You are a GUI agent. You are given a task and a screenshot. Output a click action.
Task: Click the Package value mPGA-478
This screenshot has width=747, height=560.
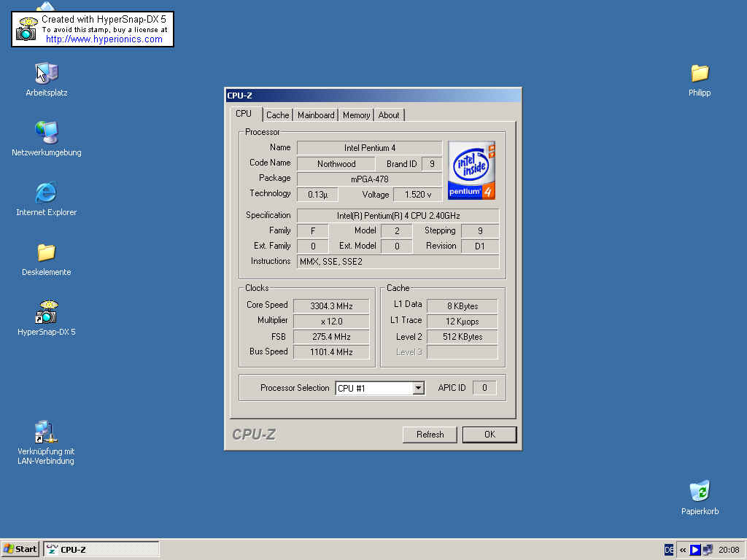pyautogui.click(x=370, y=179)
